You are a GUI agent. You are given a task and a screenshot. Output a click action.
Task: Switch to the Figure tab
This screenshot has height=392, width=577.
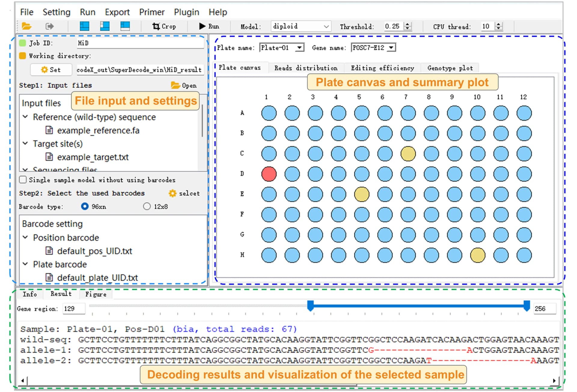(x=96, y=294)
